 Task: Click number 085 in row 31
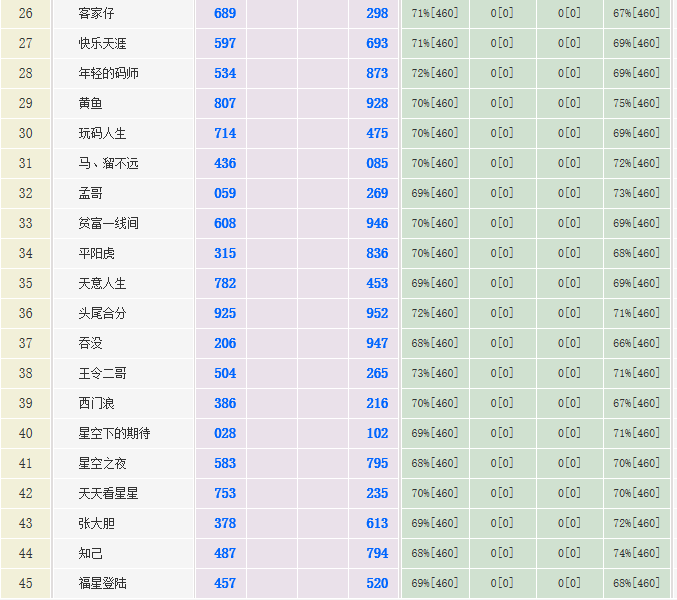[377, 163]
